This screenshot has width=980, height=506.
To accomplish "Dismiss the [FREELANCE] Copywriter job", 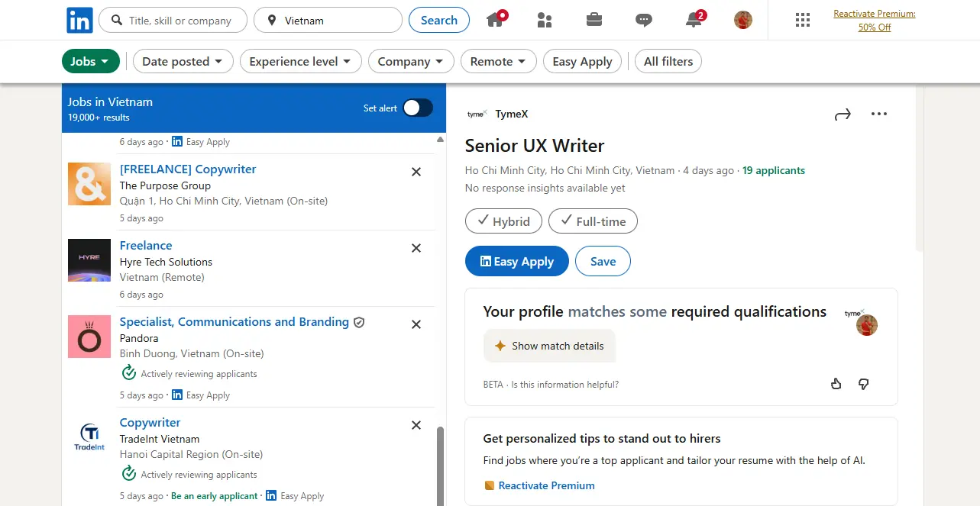I will point(416,172).
